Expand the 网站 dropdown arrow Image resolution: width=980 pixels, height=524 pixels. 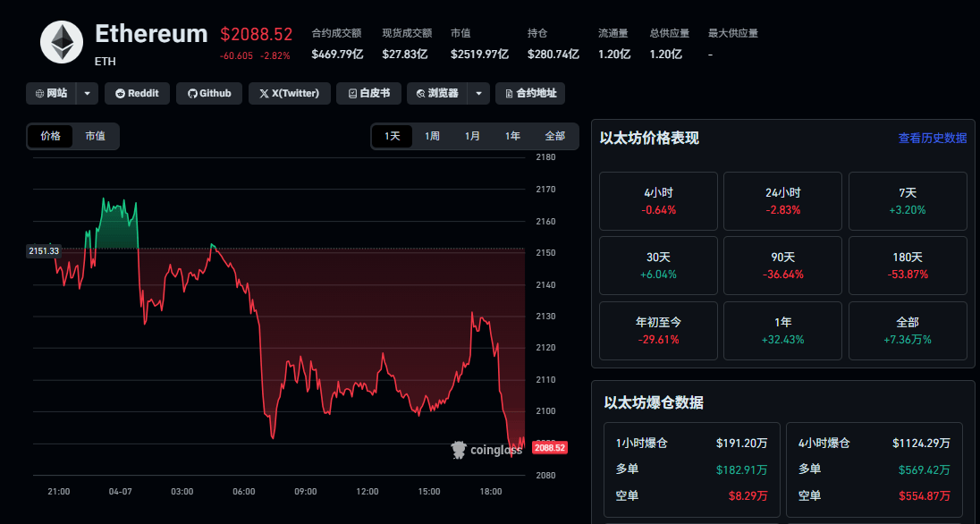coord(88,93)
